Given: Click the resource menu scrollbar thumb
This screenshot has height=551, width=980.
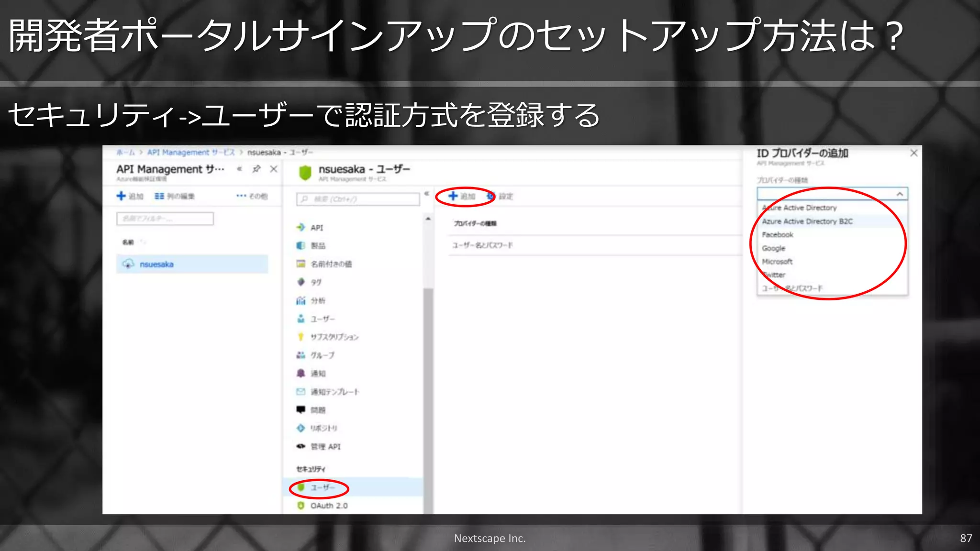Looking at the screenshot, I should coord(428,401).
